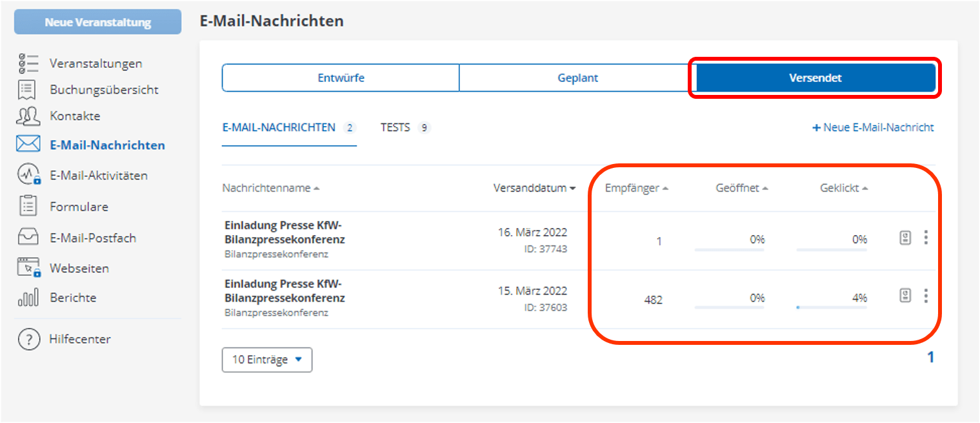Open Formulare from the sidebar
Viewport: 980px width, 423px height.
79,207
